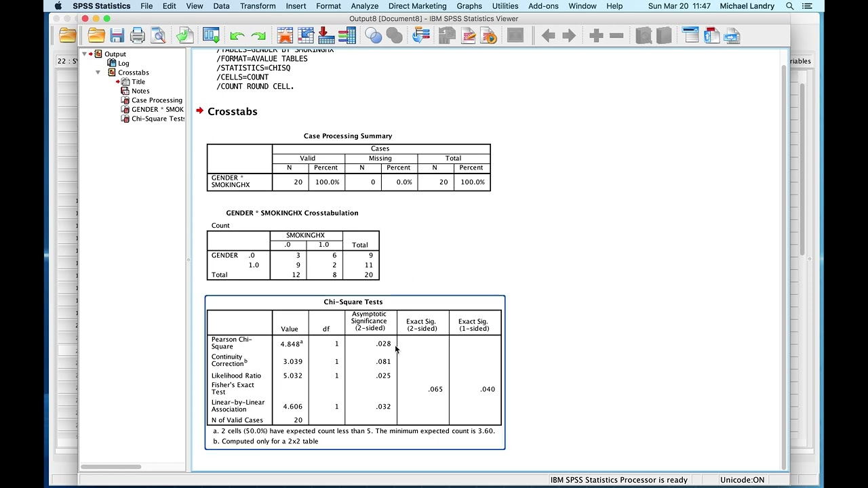Select Notes in the outline tree

coord(140,91)
